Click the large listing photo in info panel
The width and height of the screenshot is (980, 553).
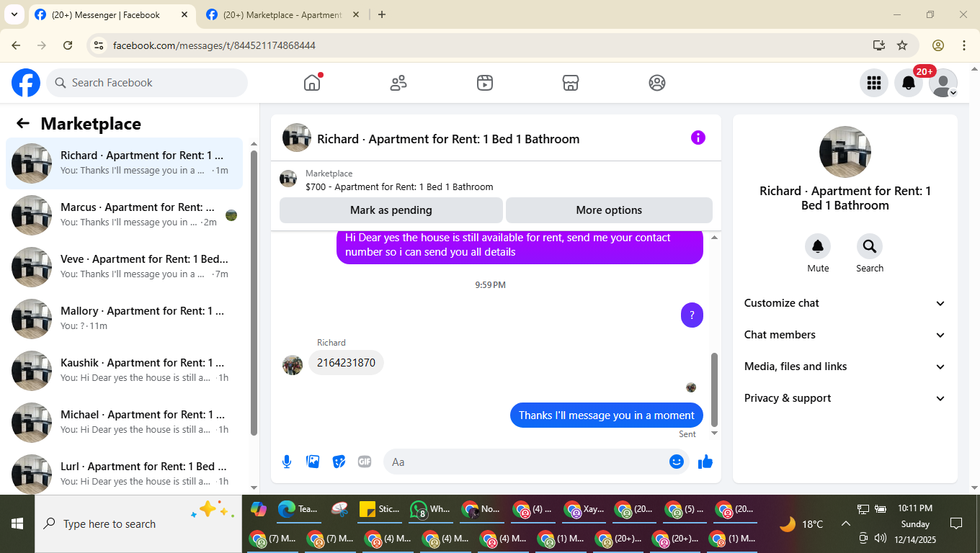845,152
